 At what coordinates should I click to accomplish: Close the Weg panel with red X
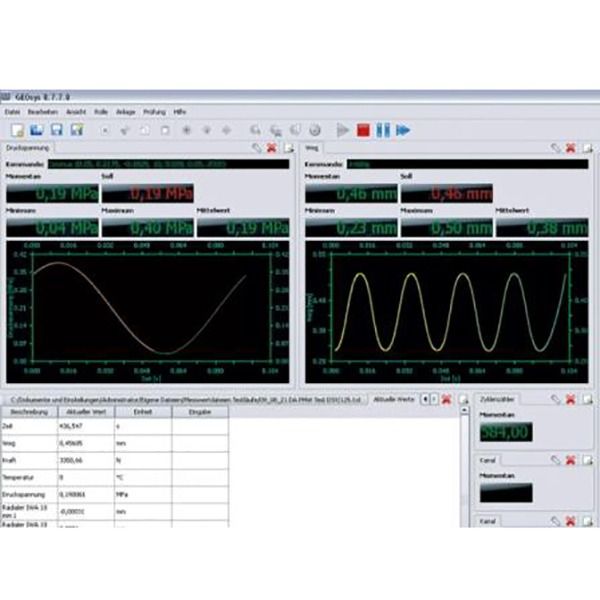[570, 148]
